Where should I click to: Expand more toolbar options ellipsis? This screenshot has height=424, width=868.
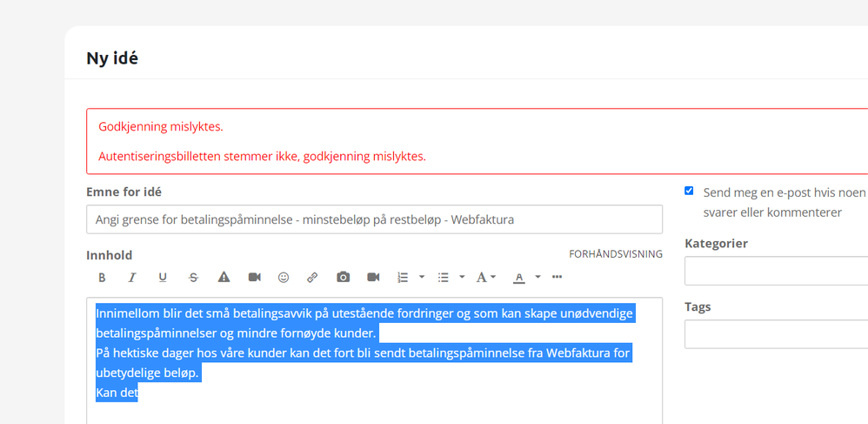click(x=557, y=277)
